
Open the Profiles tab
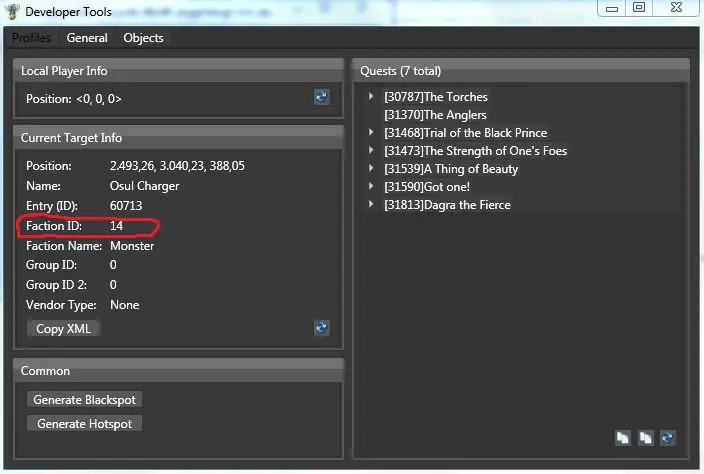click(31, 38)
